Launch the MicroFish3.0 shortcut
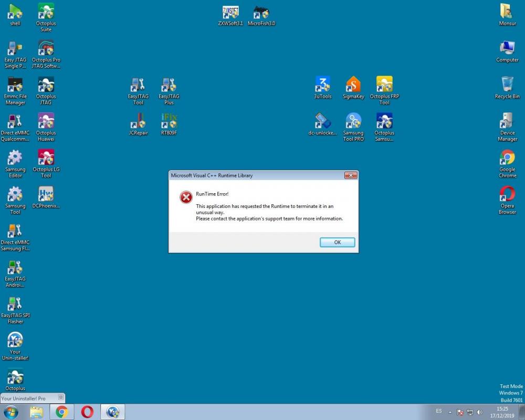Image resolution: width=525 pixels, height=420 pixels. (261, 13)
